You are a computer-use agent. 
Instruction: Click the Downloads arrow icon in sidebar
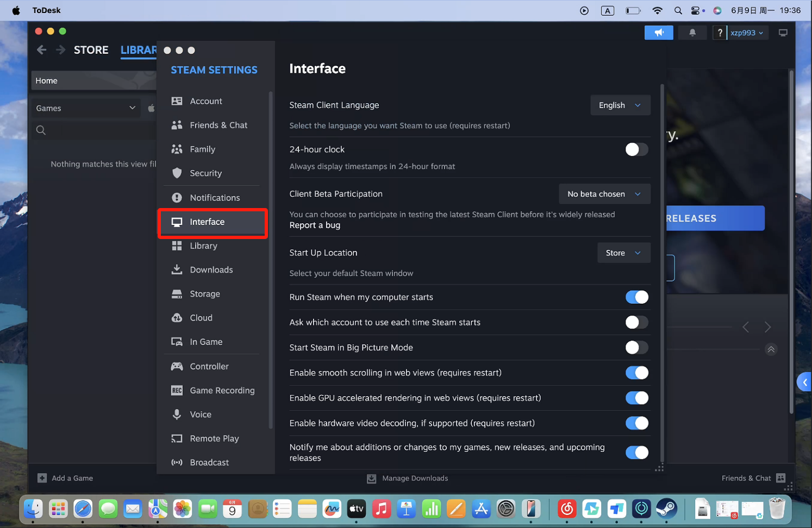pos(177,269)
